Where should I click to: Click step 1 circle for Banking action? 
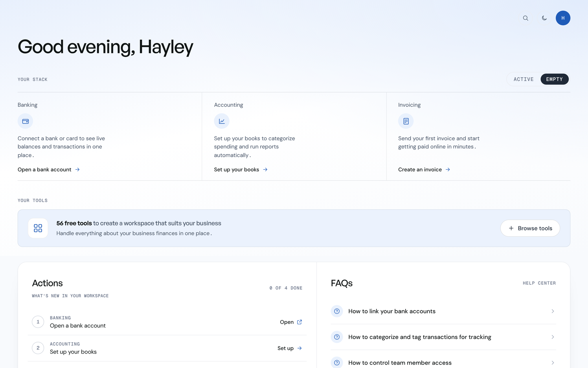tap(38, 322)
